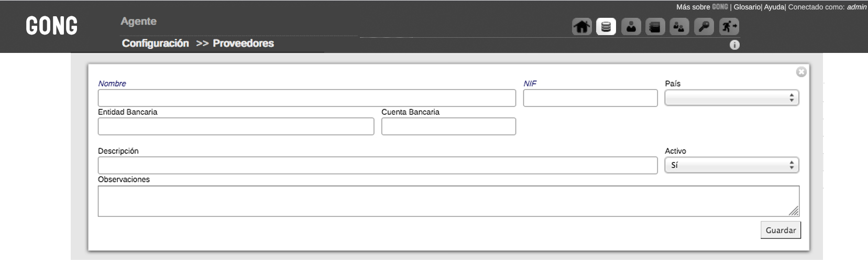Show info with the round i icon
This screenshot has width=868, height=273.
[x=734, y=45]
